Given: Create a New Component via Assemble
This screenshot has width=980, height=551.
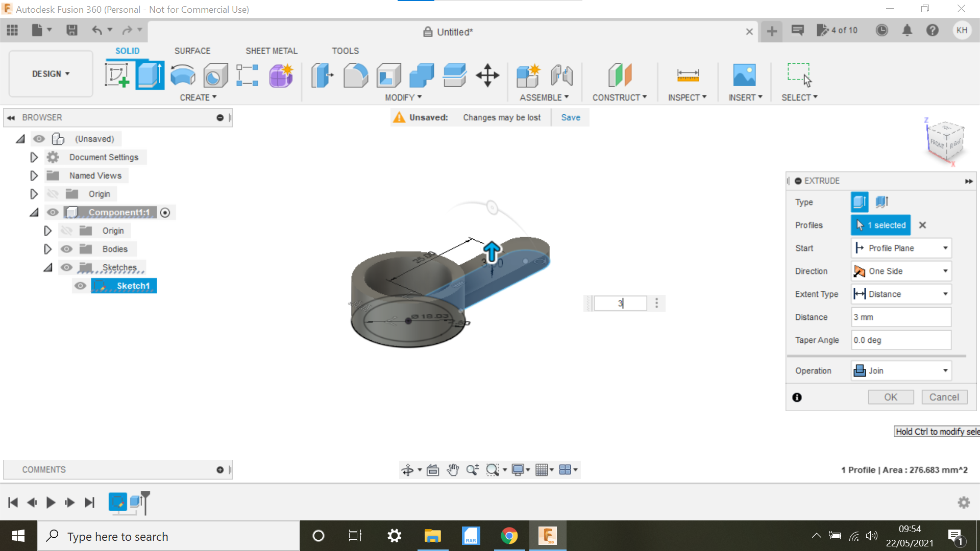Looking at the screenshot, I should [528, 77].
